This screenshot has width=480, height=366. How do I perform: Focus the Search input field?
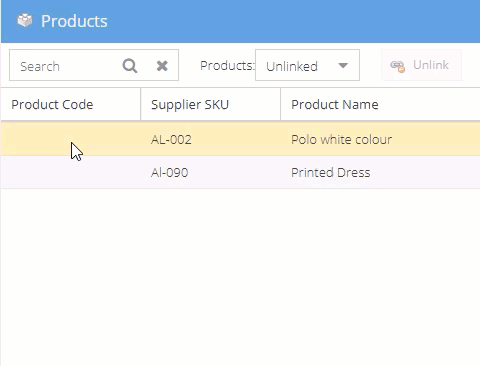point(63,65)
